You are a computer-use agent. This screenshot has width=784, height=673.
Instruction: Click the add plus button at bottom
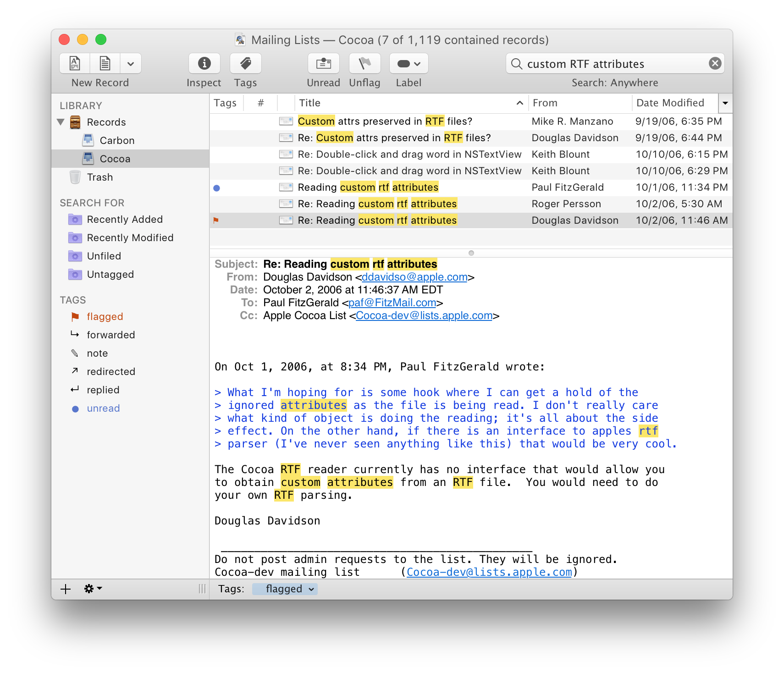pos(66,589)
